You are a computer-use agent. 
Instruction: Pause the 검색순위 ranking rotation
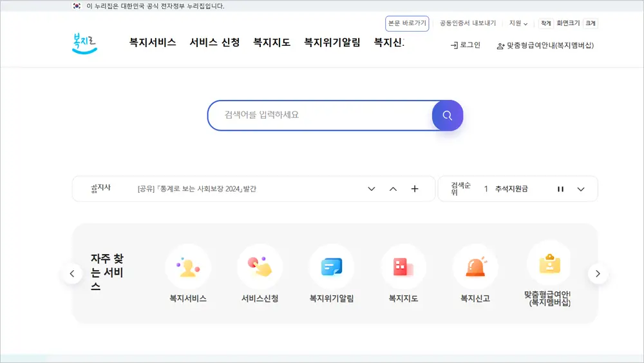click(x=560, y=189)
